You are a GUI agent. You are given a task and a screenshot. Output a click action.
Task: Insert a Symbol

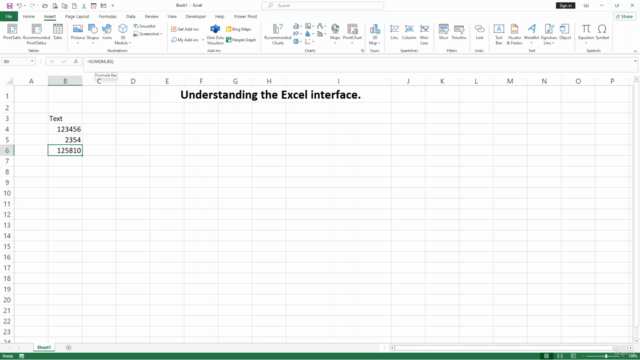coord(602,32)
